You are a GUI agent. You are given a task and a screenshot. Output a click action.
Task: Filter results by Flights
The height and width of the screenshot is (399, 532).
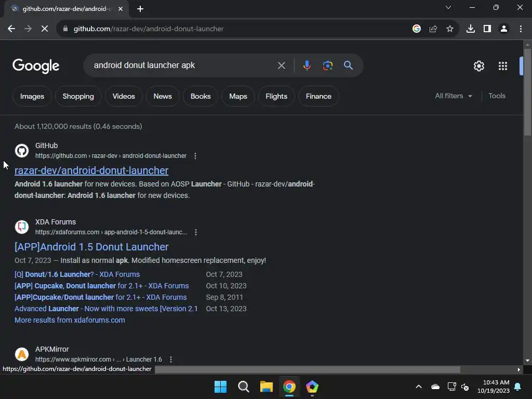pos(276,96)
